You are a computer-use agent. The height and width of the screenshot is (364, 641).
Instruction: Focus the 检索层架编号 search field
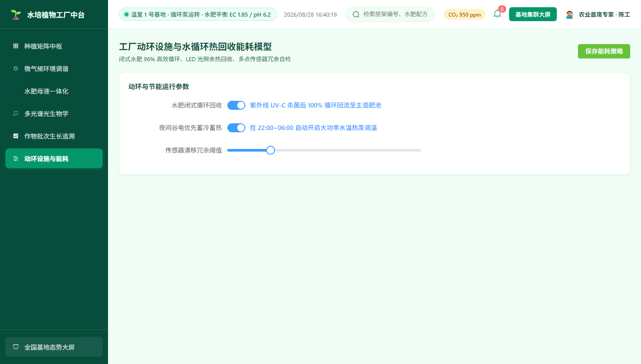(x=390, y=14)
